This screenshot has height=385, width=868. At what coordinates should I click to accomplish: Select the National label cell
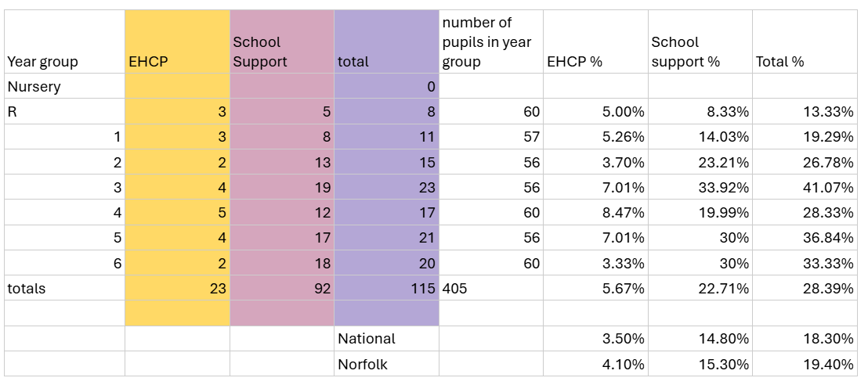point(386,339)
